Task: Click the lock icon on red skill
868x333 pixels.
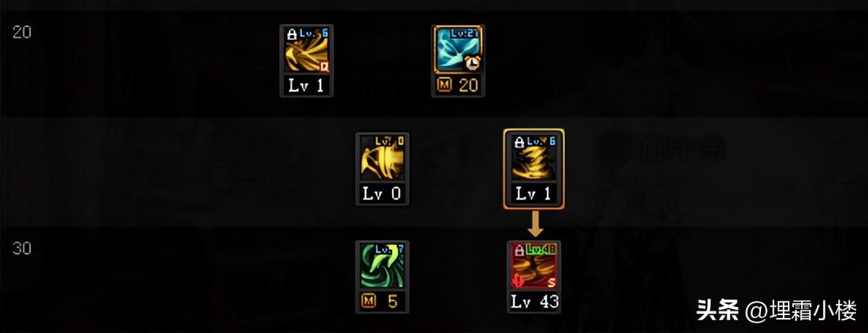Action: [x=518, y=250]
